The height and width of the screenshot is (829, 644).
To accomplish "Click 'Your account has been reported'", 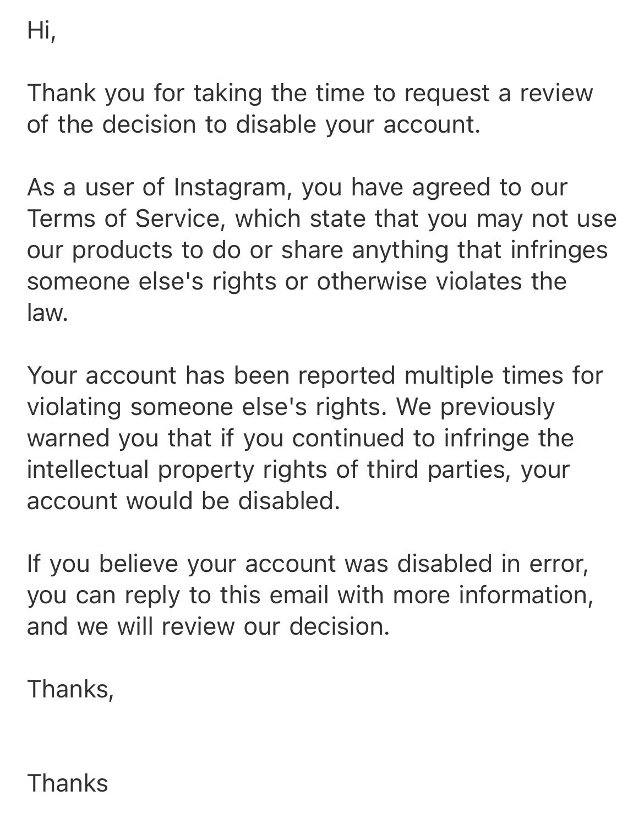I will click(211, 375).
